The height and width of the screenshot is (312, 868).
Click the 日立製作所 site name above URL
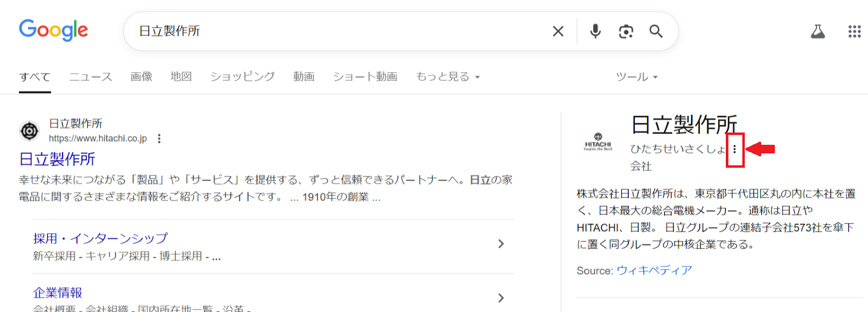(75, 124)
